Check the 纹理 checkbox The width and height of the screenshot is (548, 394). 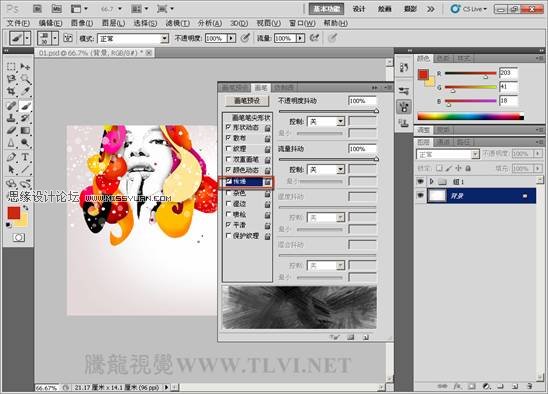[228, 149]
